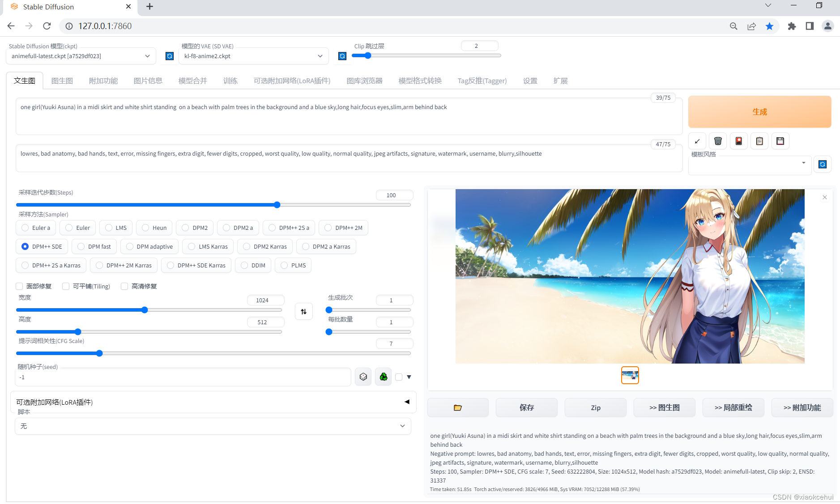Click the arrow icon to read last prompt parameters
The image size is (840, 504).
(697, 141)
